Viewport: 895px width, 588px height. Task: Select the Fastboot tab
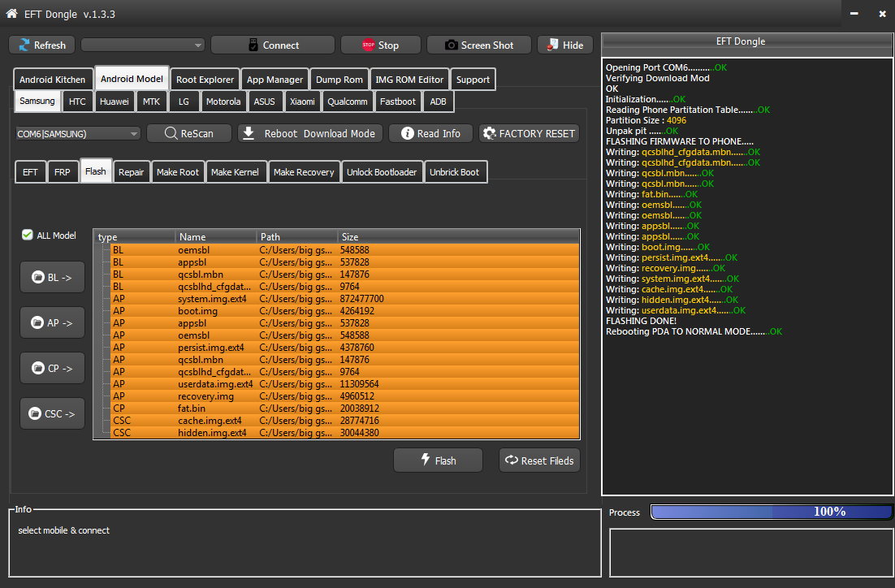(x=398, y=102)
